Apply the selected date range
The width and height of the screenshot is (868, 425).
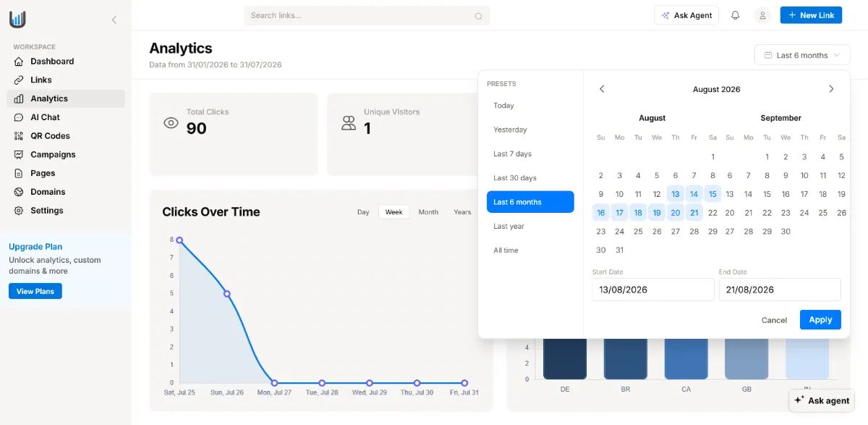(x=820, y=320)
